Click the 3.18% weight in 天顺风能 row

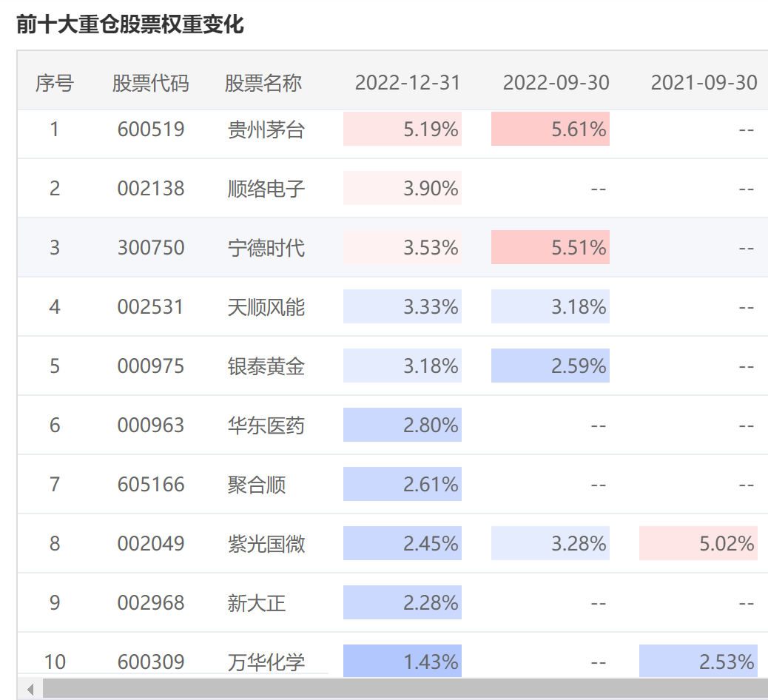tap(550, 306)
